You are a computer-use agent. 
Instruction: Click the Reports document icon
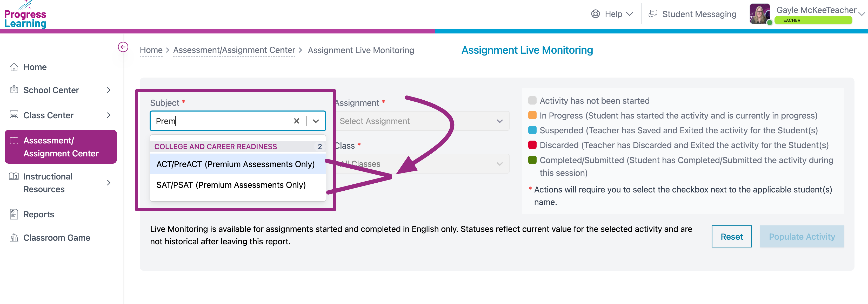coord(14,214)
